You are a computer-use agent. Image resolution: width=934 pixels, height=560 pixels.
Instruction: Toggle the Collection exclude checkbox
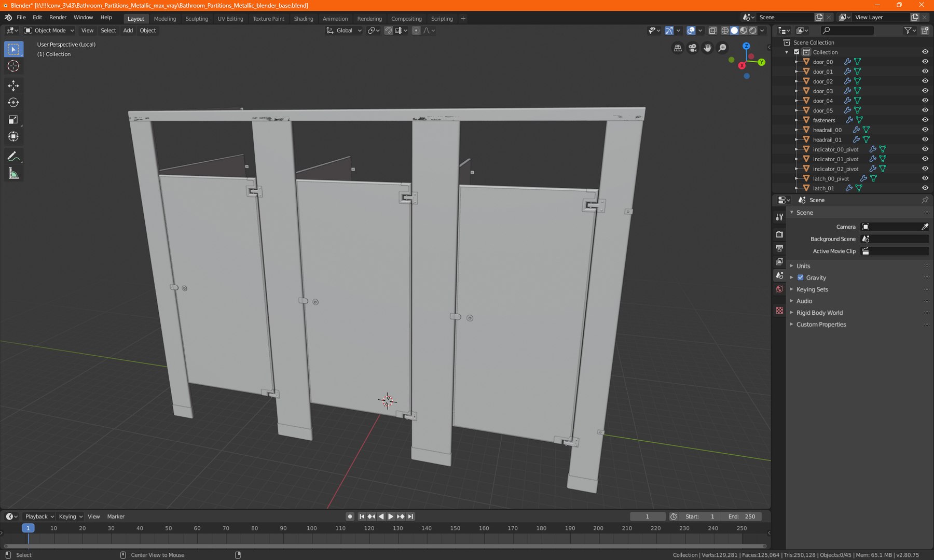(x=796, y=52)
